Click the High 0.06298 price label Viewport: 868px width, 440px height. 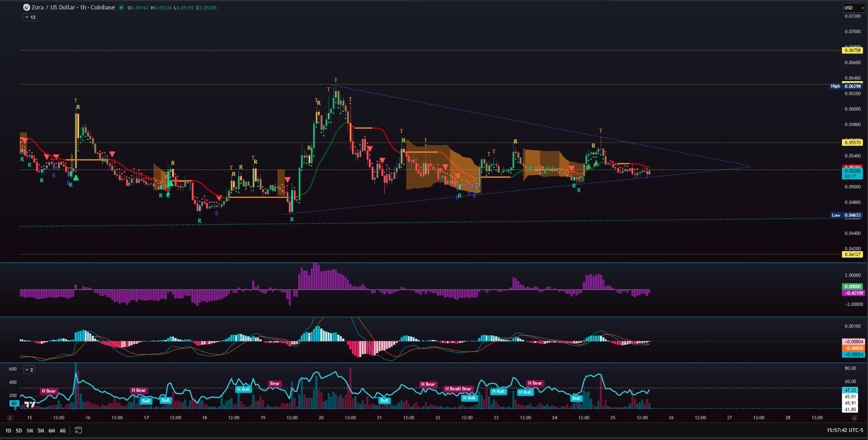tap(847, 86)
